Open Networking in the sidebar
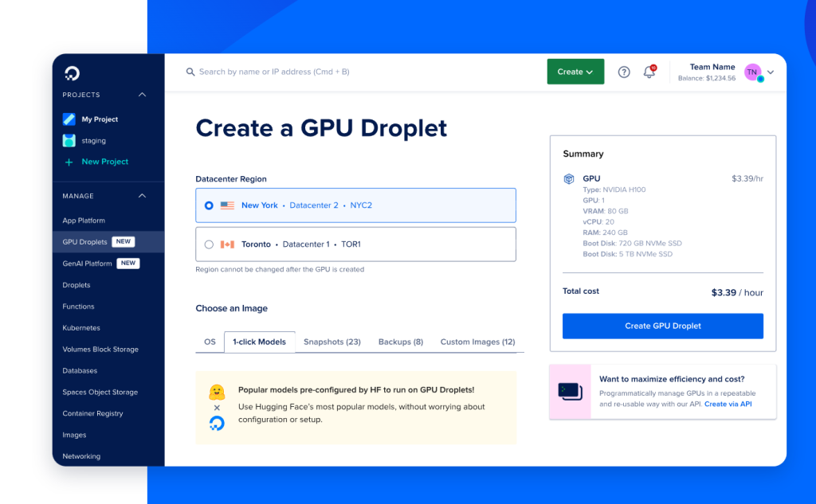This screenshot has height=504, width=816. point(81,456)
